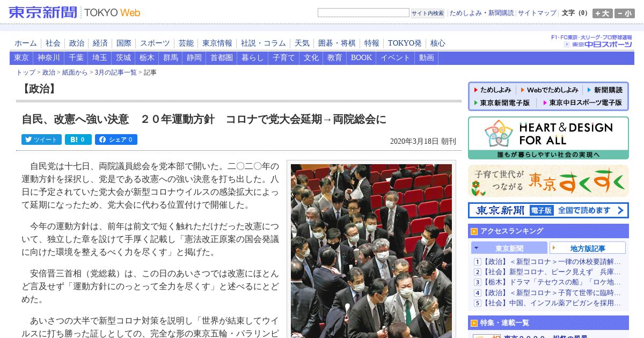Open the 社説・コラム section
The width and height of the screenshot is (644, 338).
coord(264,43)
